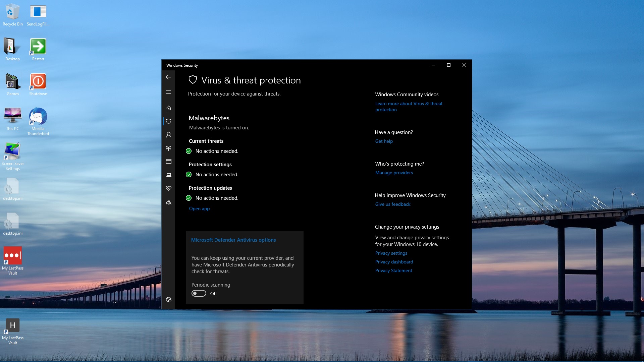Click Protection updates heading
The image size is (644, 362).
pos(210,188)
